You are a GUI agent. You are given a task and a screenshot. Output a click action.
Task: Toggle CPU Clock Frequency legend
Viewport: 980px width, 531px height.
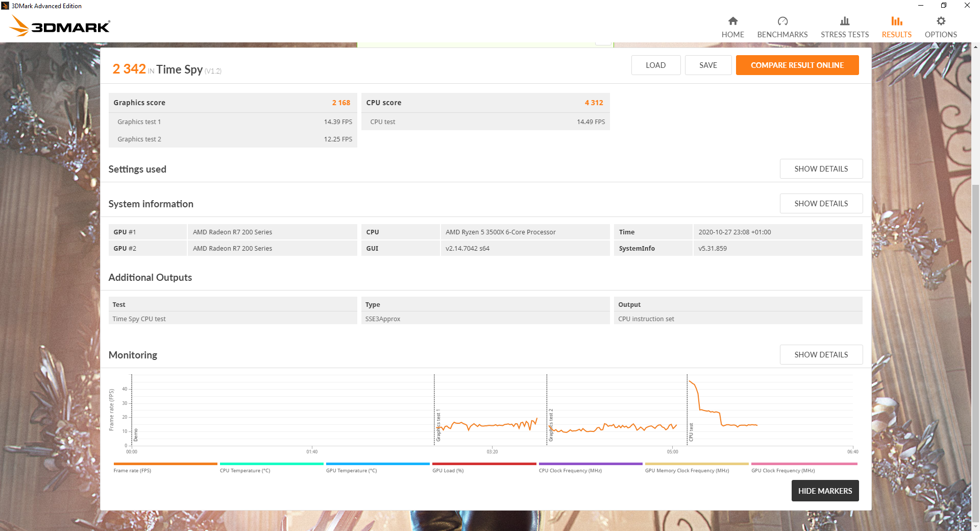pyautogui.click(x=590, y=467)
